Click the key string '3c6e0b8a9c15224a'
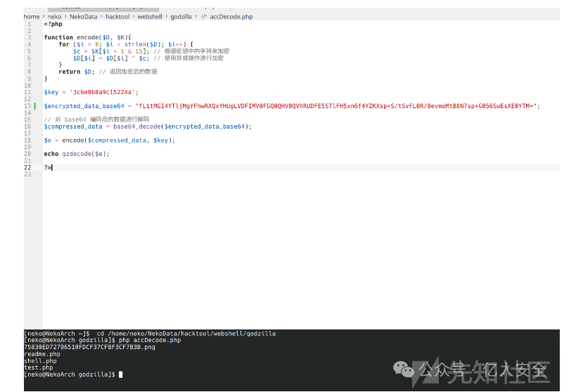Screen dimensions: 564x392 tap(103, 92)
